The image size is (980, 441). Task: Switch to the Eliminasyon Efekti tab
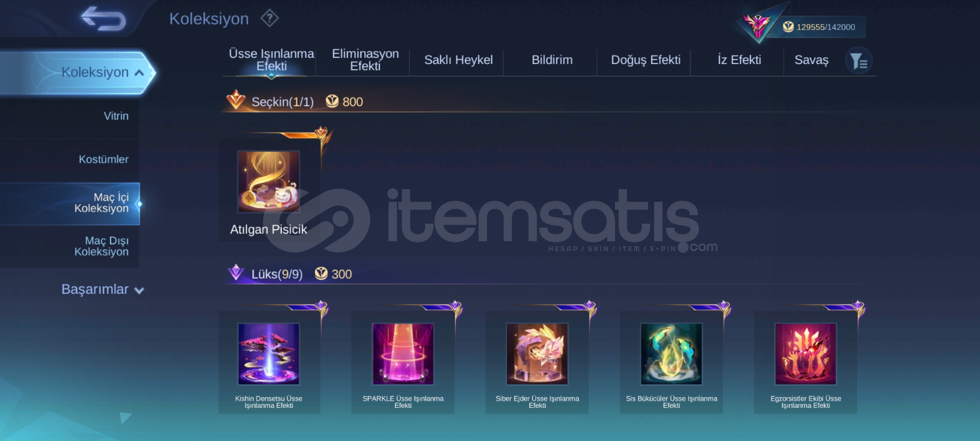(365, 60)
